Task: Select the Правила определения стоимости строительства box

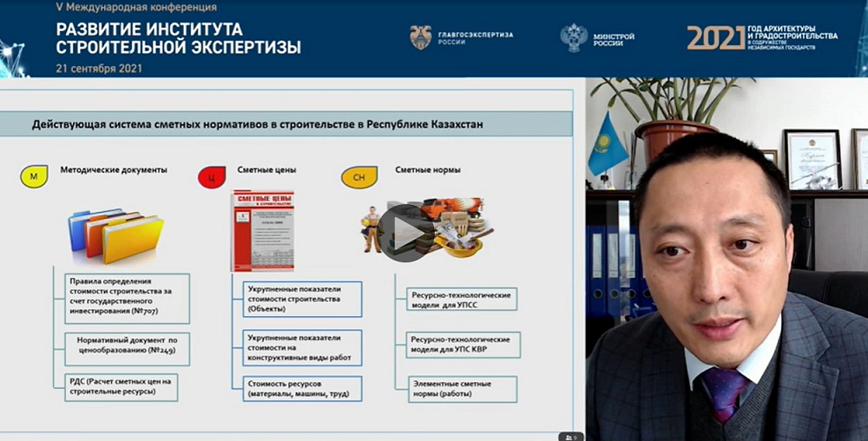Action: (127, 299)
